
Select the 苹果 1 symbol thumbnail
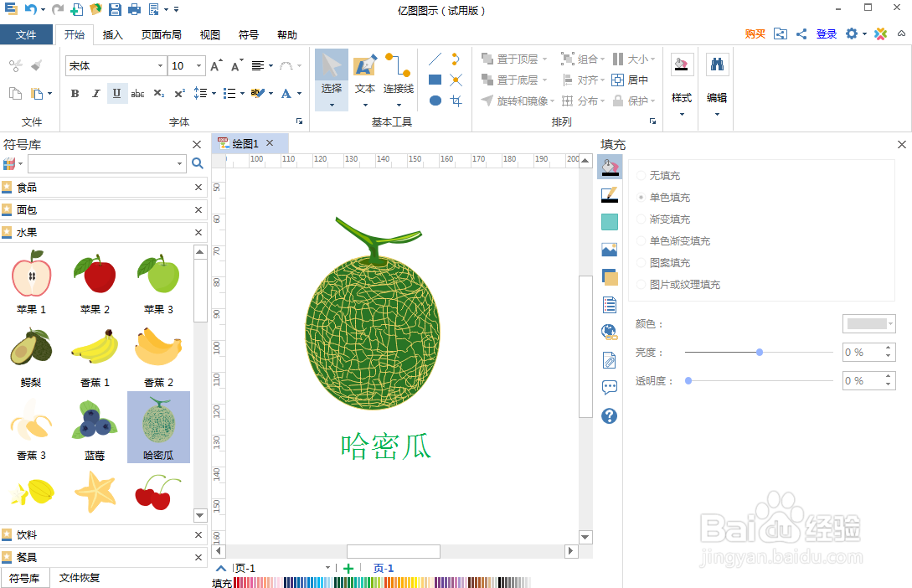pyautogui.click(x=32, y=281)
